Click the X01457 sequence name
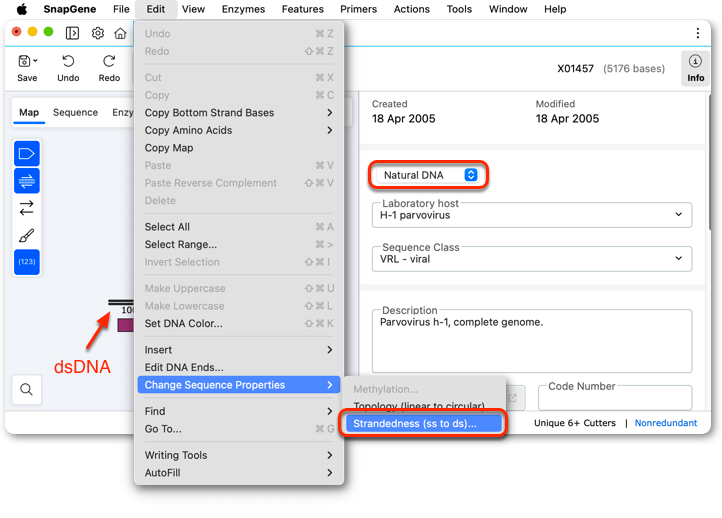This screenshot has width=722, height=518. pos(575,69)
